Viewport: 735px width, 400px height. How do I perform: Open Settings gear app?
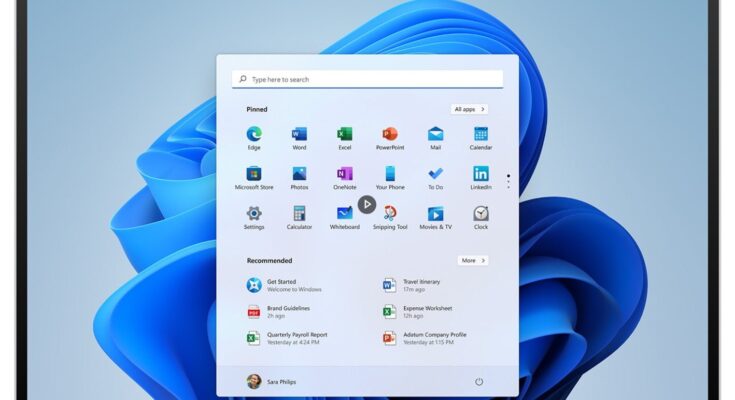pos(254,218)
